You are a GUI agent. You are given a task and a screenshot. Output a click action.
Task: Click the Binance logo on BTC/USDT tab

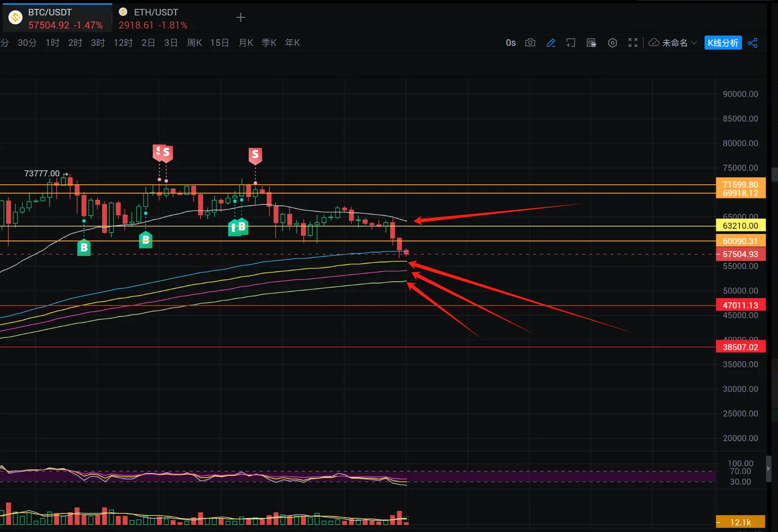pyautogui.click(x=15, y=18)
